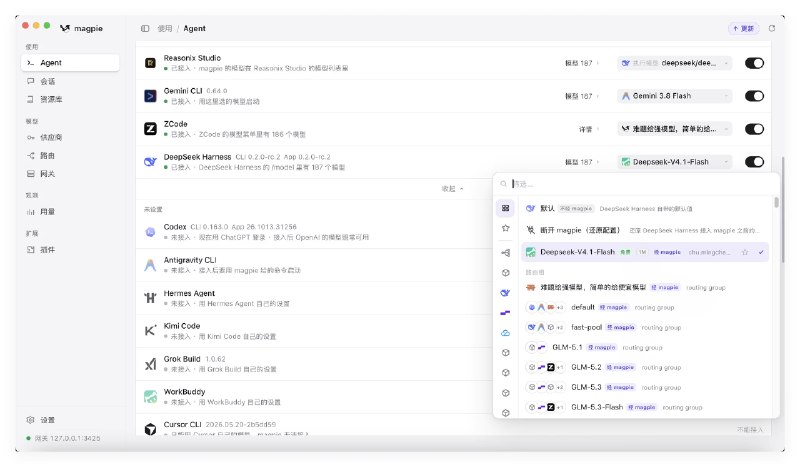Disable the Reasonix Studio toggle
The image size is (800, 467).
click(x=754, y=63)
